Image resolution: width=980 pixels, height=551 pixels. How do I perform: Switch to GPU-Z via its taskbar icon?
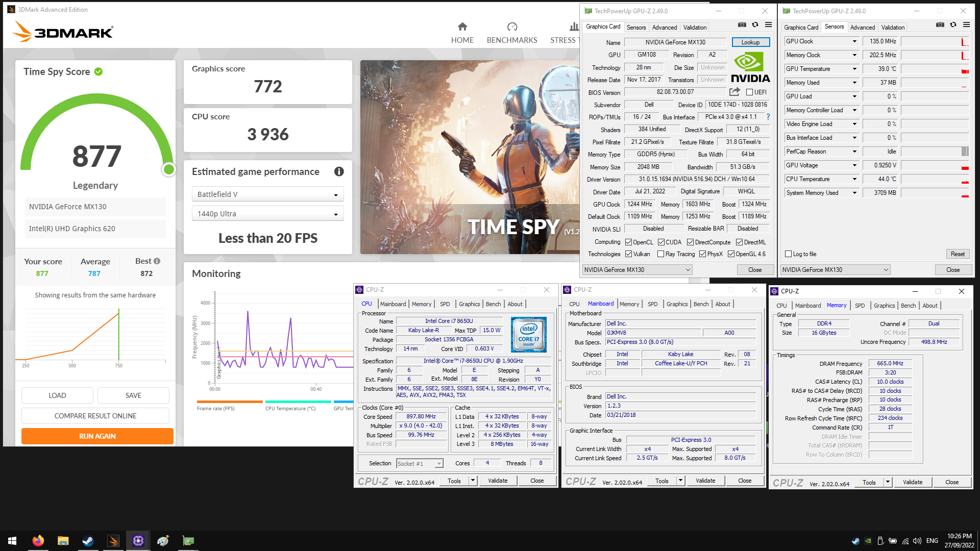click(x=188, y=541)
